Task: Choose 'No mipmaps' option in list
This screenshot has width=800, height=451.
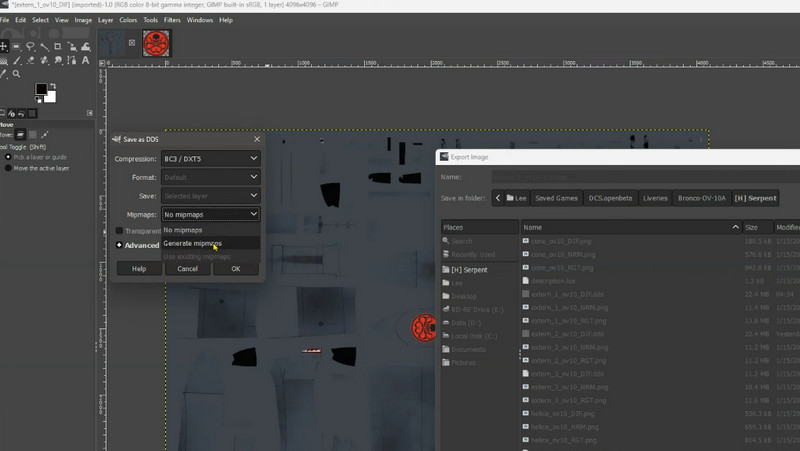Action: tap(211, 230)
